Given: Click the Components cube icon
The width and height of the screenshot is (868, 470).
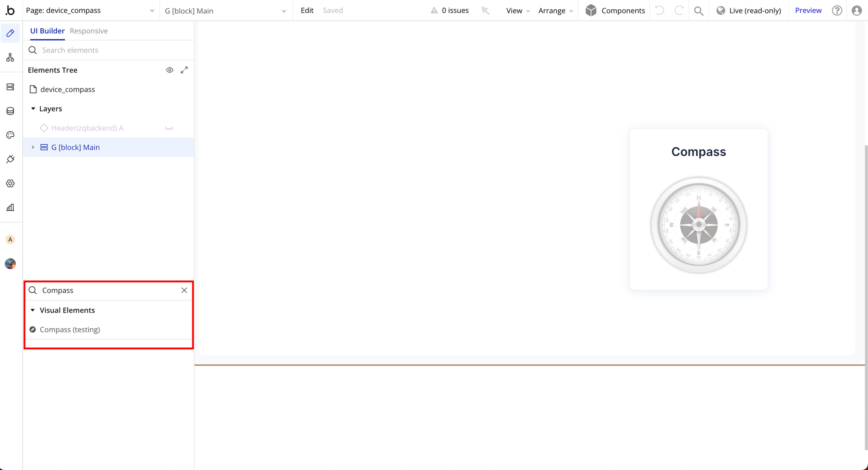Looking at the screenshot, I should click(591, 11).
